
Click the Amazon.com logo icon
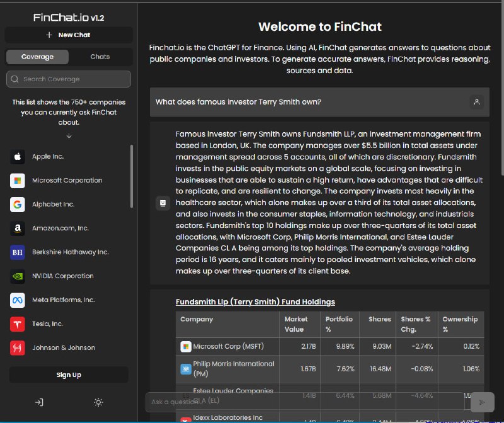(18, 228)
